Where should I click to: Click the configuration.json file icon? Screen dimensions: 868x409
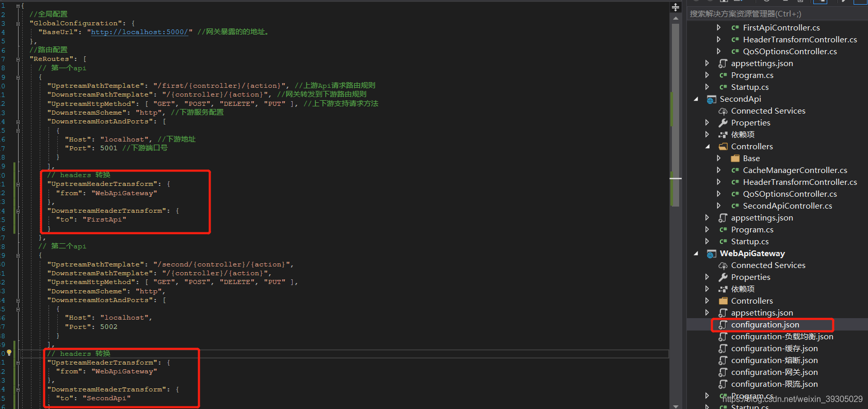click(x=723, y=325)
